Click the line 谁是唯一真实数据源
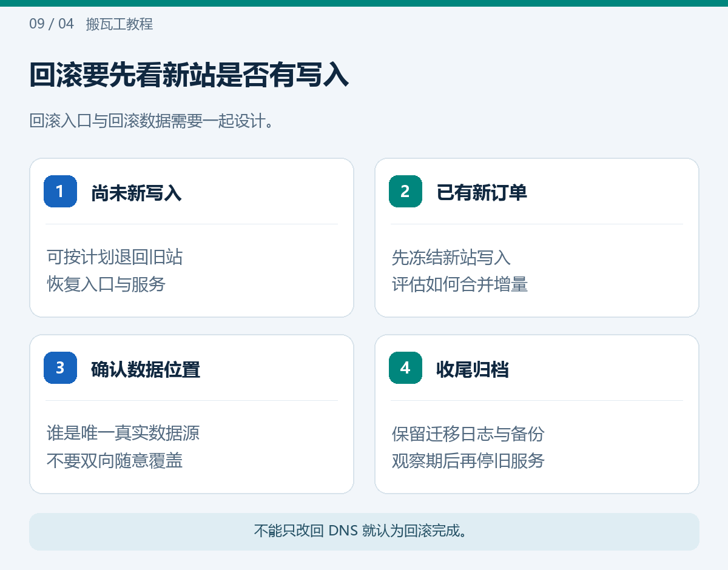Screen dimensions: 728x570 123,434
